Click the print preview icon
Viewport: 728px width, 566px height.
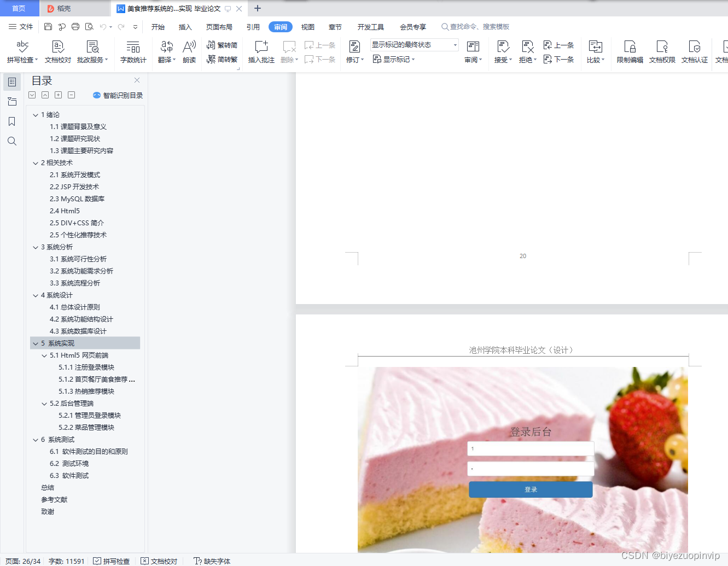click(89, 26)
